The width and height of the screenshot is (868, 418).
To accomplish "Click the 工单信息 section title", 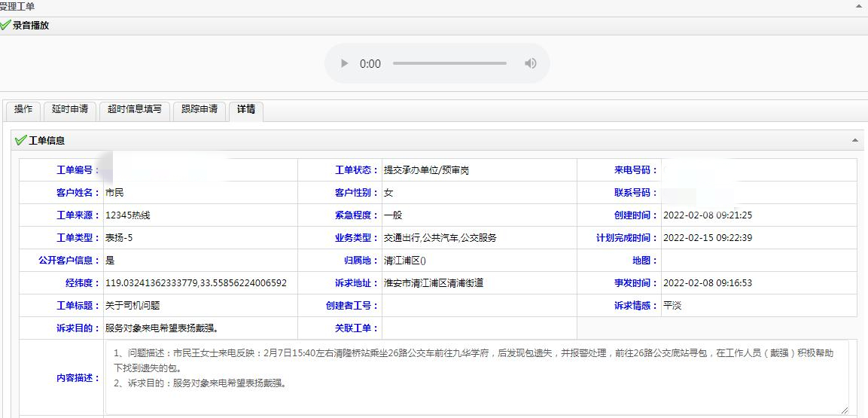I will click(47, 141).
